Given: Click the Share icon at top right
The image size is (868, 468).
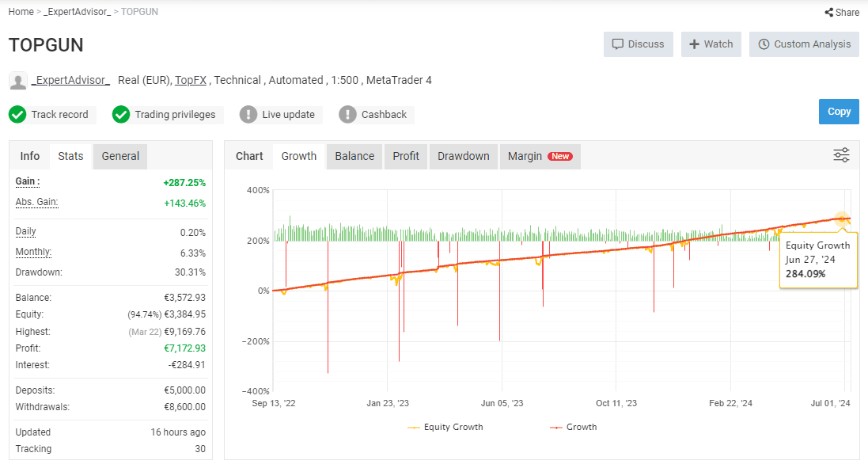Looking at the screenshot, I should pos(828,12).
